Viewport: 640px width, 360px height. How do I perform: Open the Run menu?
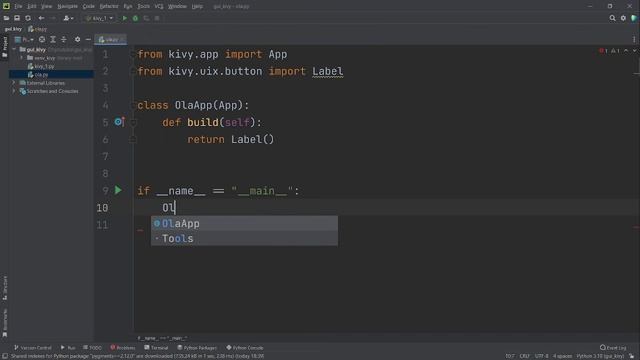click(x=128, y=6)
